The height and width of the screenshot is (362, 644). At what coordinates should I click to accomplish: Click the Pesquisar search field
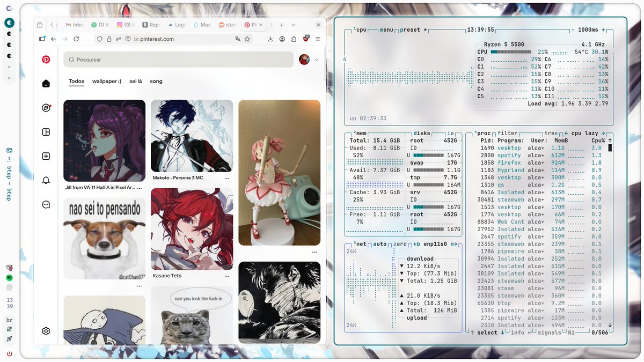coord(178,60)
